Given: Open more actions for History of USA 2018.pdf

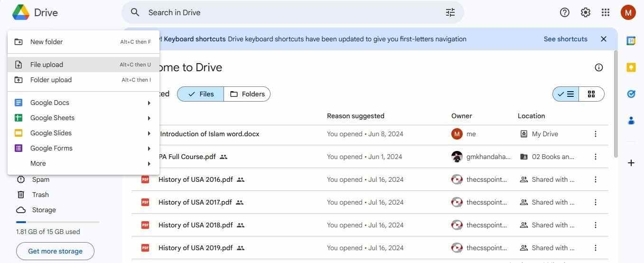Looking at the screenshot, I should (x=596, y=225).
